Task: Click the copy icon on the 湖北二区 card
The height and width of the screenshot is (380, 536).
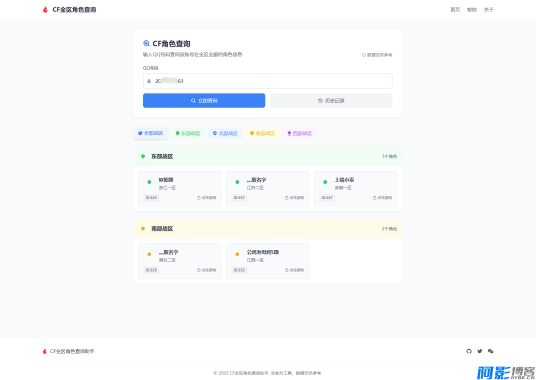Action: pos(199,270)
